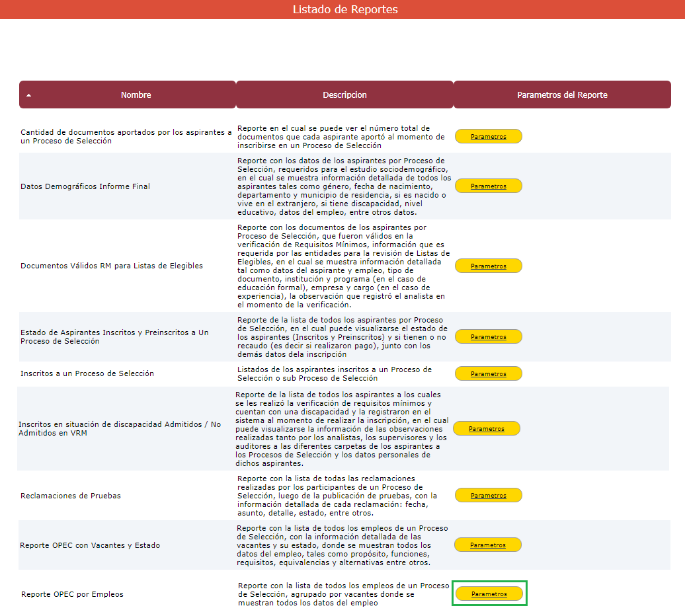Select the 'Reporte OPEC por Empleos' name cell

(x=72, y=594)
